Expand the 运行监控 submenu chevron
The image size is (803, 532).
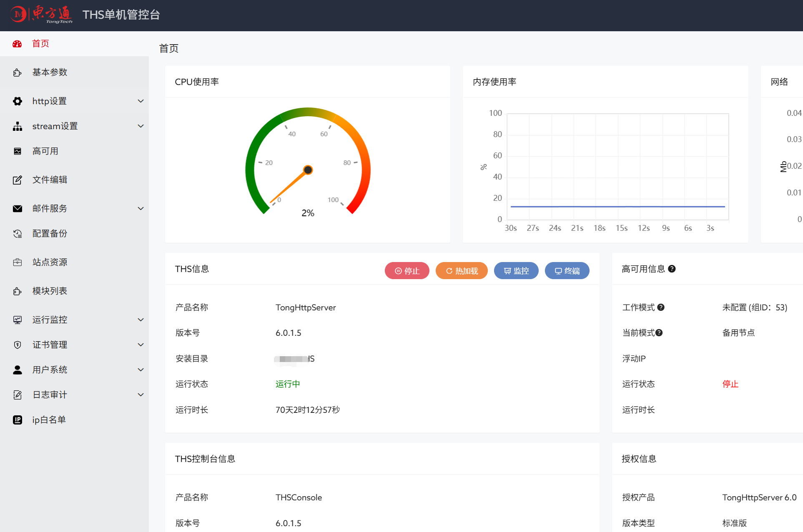click(141, 320)
